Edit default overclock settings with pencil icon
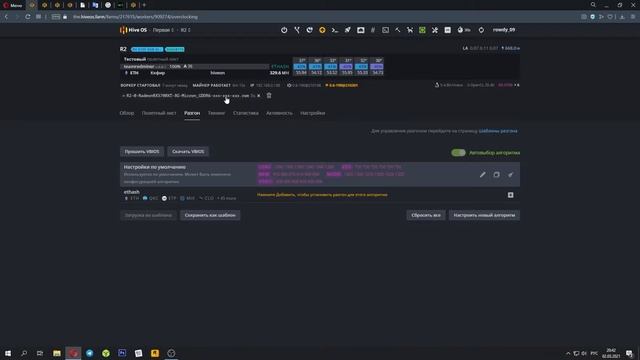Image resolution: width=640 pixels, height=360 pixels. click(482, 174)
